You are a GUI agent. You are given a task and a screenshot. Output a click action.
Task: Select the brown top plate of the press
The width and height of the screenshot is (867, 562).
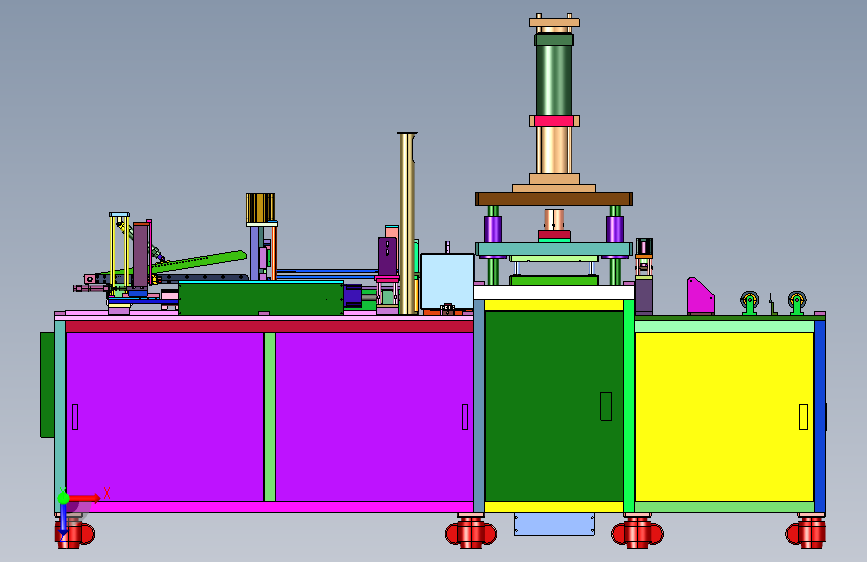click(553, 199)
